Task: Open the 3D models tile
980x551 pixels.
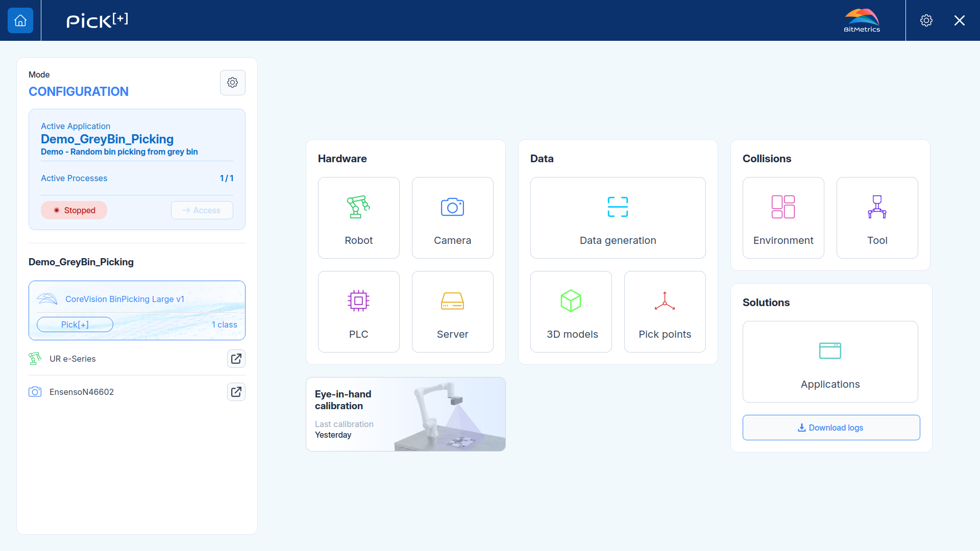Action: 571,312
